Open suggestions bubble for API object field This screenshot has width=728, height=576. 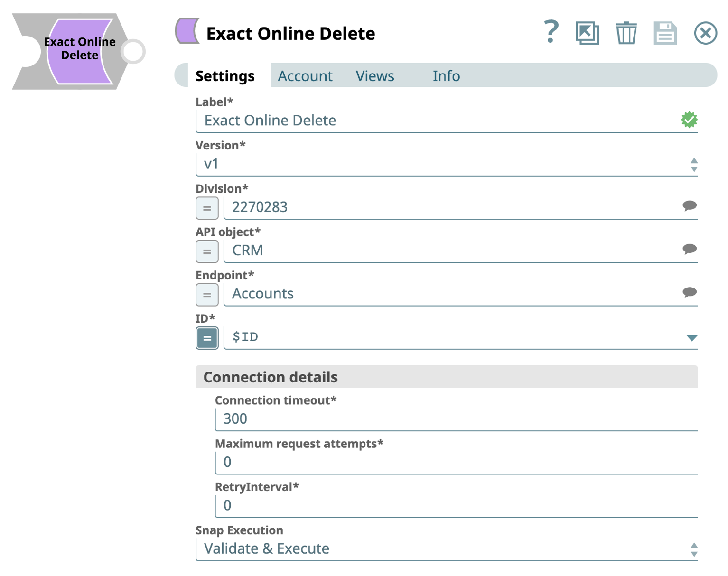690,249
